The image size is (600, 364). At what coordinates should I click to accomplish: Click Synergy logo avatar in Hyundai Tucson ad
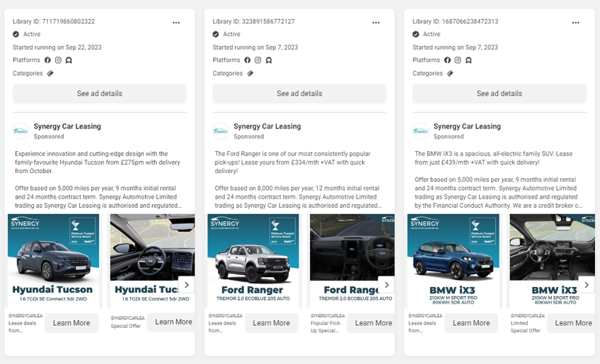[21, 131]
